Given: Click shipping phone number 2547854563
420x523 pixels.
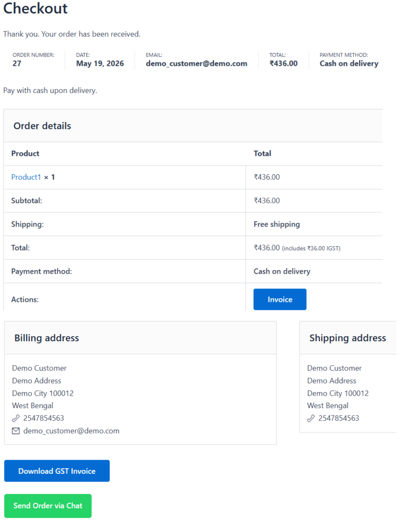Looking at the screenshot, I should pyautogui.click(x=339, y=418).
